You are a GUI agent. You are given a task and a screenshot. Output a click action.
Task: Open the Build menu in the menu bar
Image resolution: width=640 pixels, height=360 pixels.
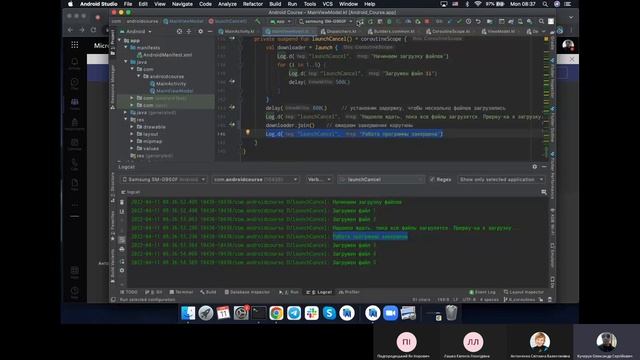(275, 4)
